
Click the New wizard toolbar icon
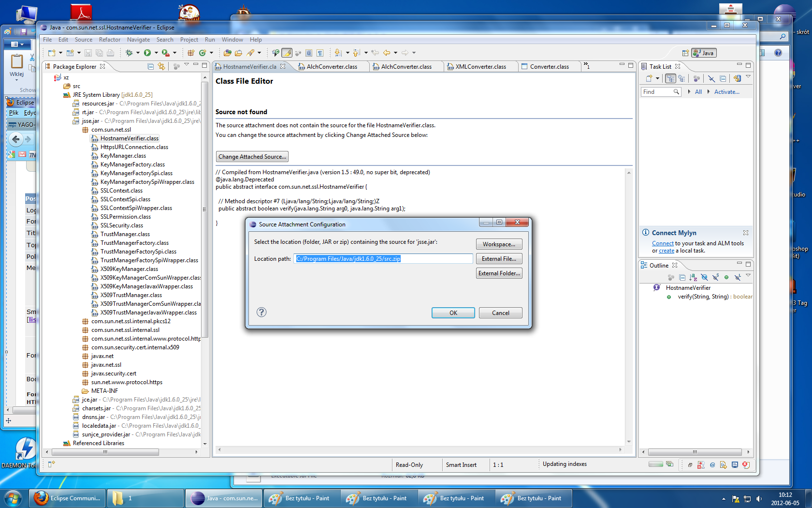[52, 53]
